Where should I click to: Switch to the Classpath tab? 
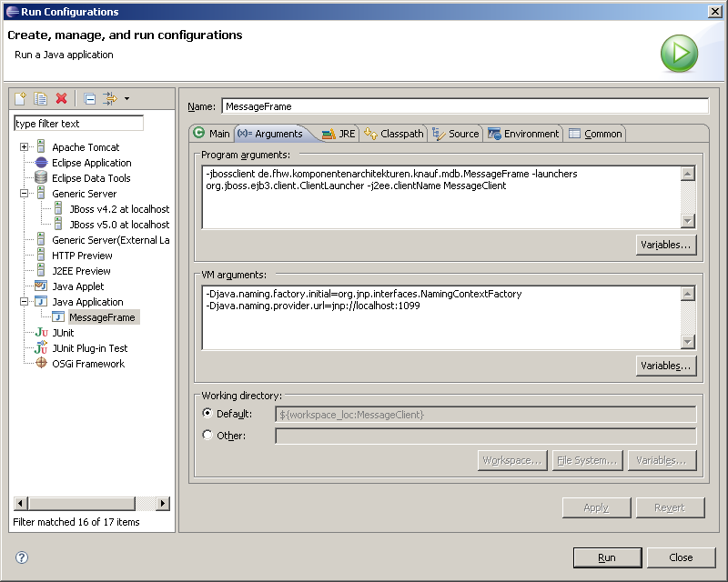pos(394,134)
